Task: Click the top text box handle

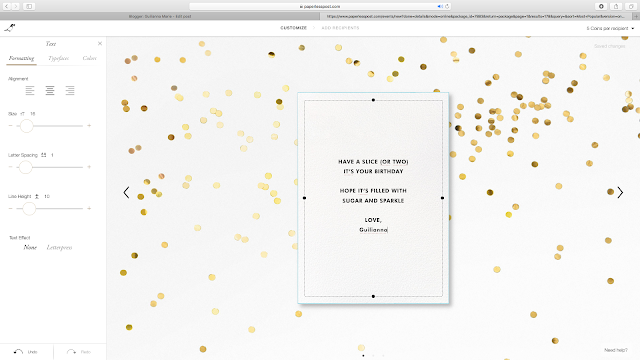Action: tap(373, 100)
